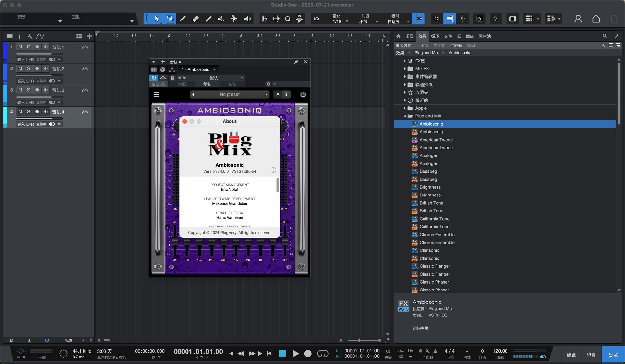Select the Eraser tool
The height and width of the screenshot is (364, 625).
click(195, 19)
